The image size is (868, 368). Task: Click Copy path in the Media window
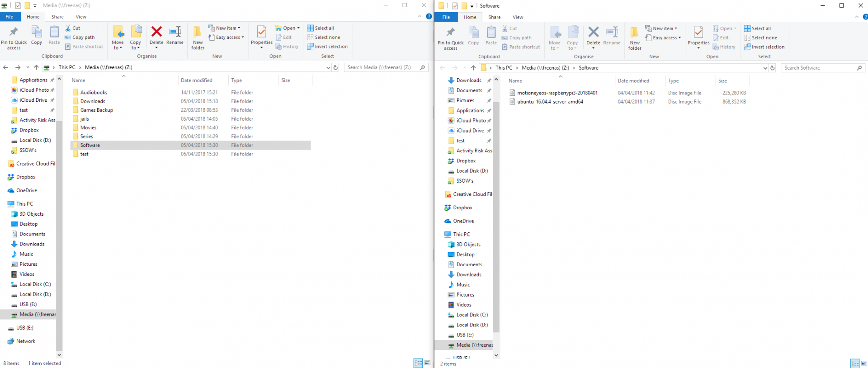[80, 38]
